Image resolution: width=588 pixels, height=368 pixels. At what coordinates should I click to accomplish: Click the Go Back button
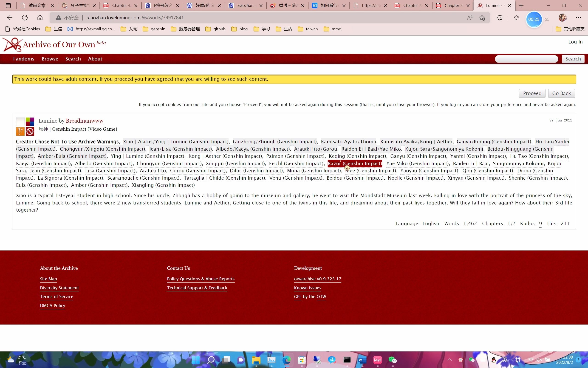[561, 93]
